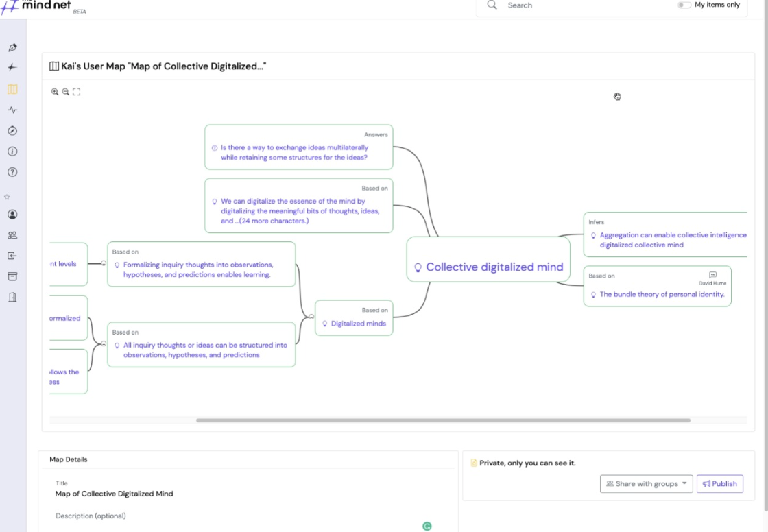The height and width of the screenshot is (532, 768).
Task: Click the 'Private, only you can see it.' text
Action: (527, 463)
